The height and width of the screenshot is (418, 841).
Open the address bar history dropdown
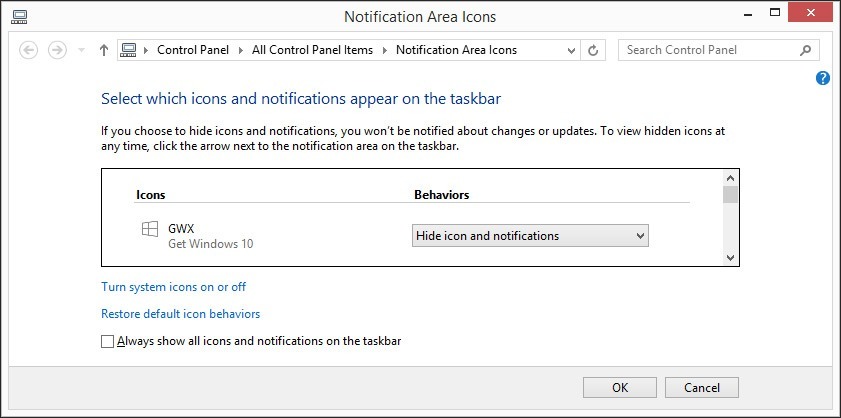[x=571, y=50]
